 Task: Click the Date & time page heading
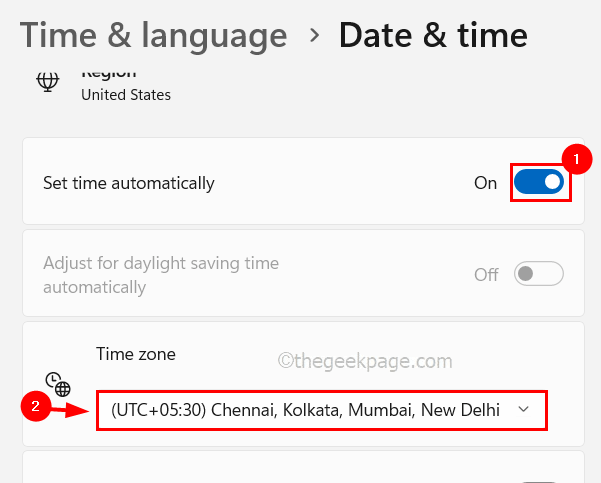[x=433, y=36]
